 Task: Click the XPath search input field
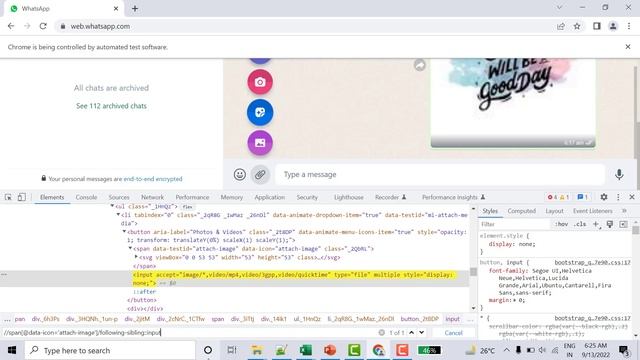pos(189,333)
